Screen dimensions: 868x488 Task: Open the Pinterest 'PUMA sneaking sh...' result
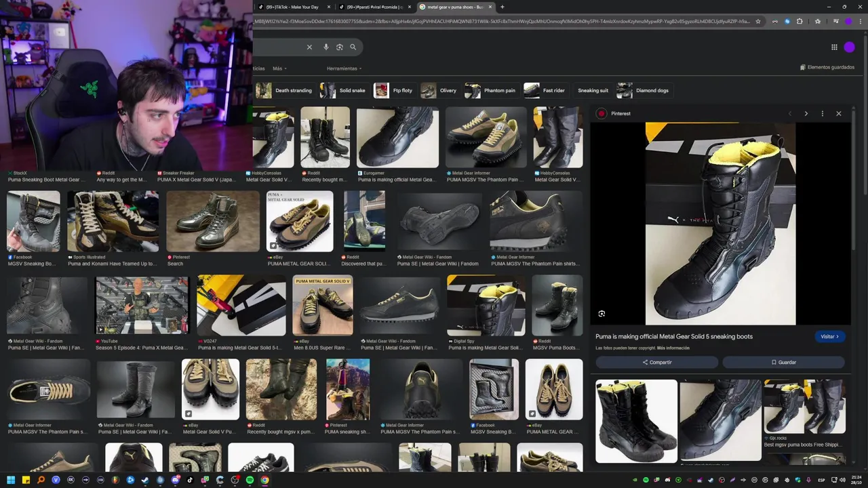click(348, 389)
